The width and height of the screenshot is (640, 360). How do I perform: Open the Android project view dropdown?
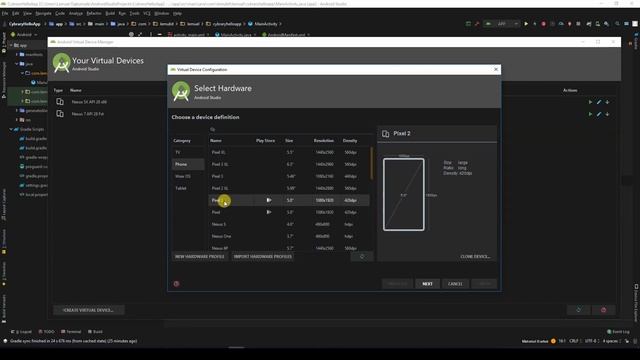tap(24, 35)
